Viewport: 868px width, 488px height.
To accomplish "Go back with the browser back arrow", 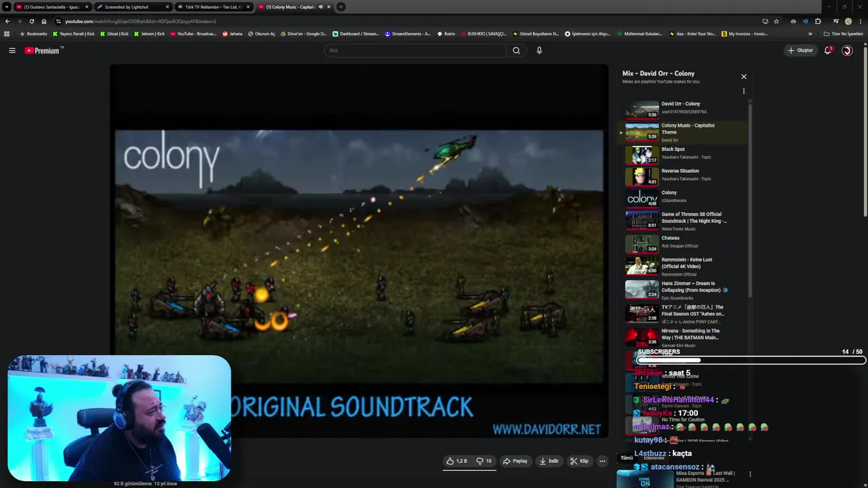I will tap(7, 21).
